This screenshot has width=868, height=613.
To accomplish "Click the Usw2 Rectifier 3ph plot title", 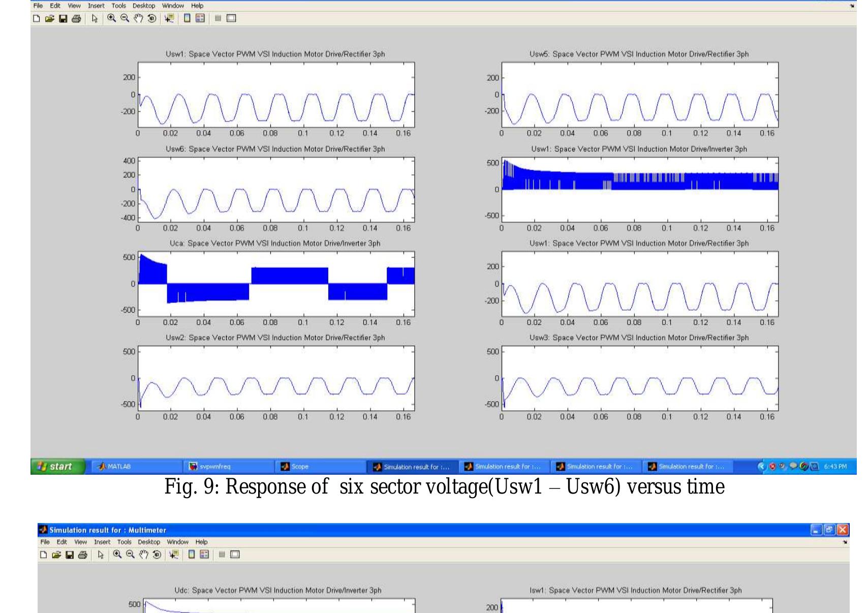I will pos(275,338).
